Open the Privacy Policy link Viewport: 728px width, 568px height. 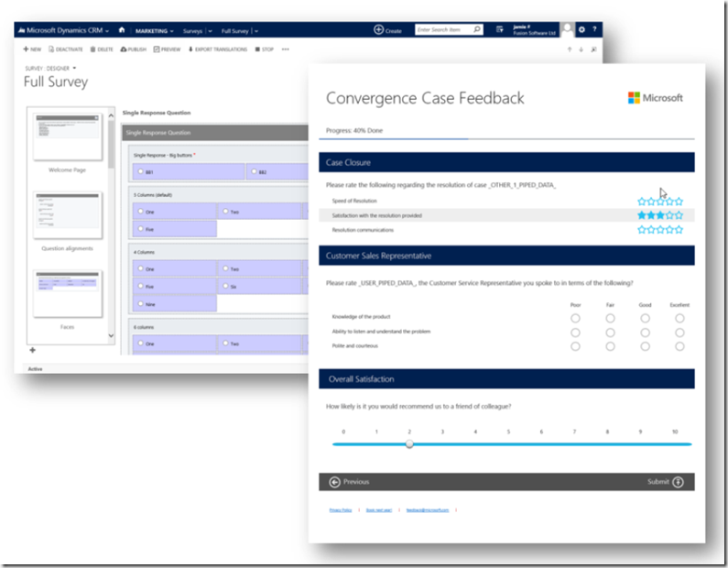click(x=341, y=510)
